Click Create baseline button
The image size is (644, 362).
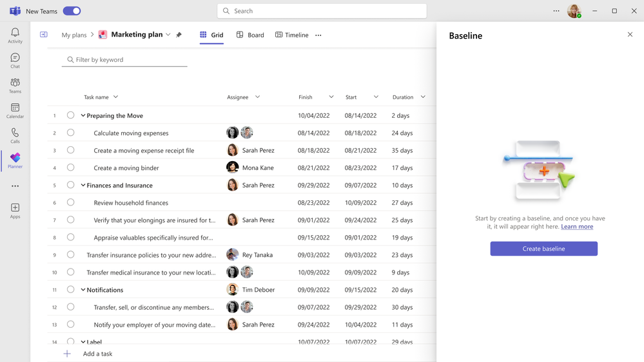(544, 249)
